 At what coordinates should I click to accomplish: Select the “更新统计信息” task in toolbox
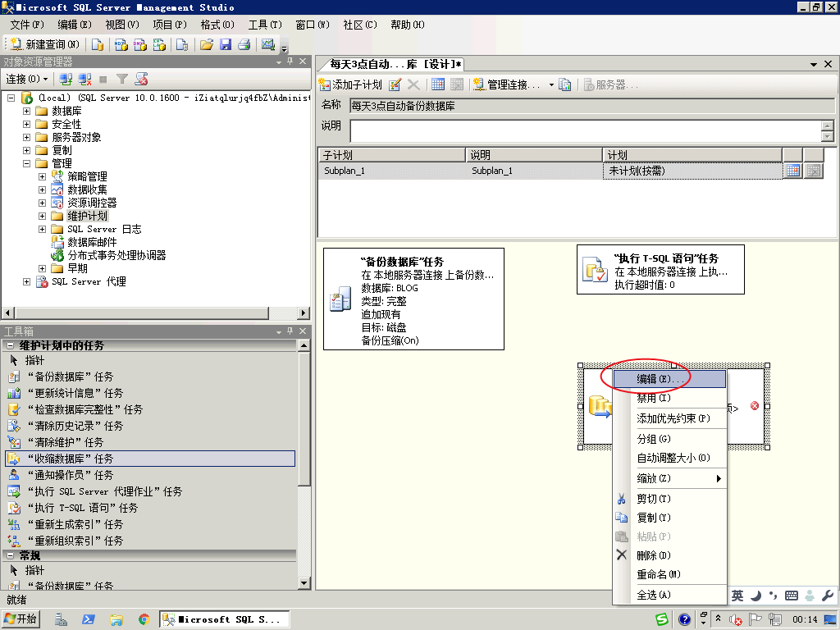pyautogui.click(x=151, y=393)
